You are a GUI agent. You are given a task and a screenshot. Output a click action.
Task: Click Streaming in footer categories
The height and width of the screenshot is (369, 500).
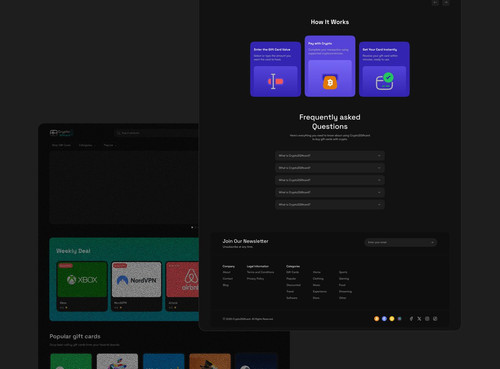pyautogui.click(x=345, y=291)
